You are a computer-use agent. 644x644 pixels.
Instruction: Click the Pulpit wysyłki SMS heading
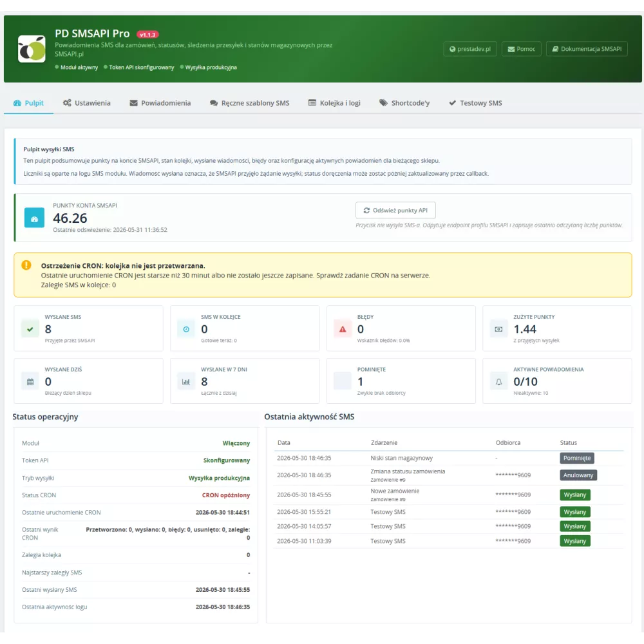[x=49, y=149]
